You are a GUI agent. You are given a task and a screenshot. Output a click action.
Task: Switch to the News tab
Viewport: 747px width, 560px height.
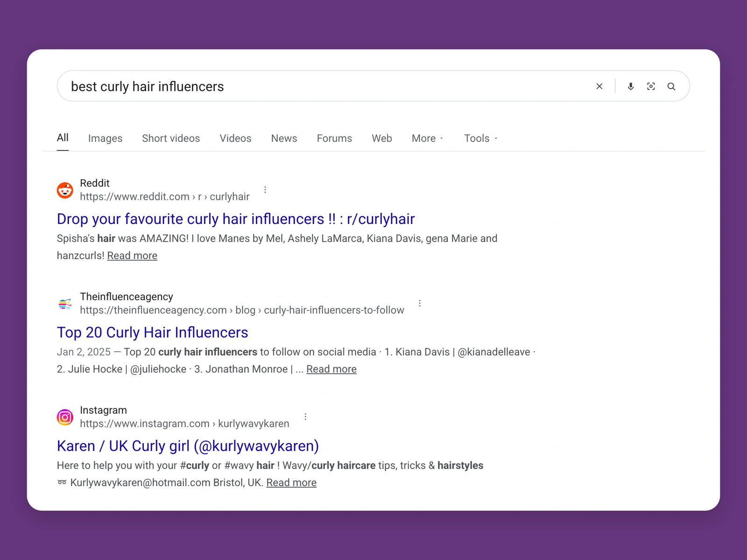tap(284, 139)
